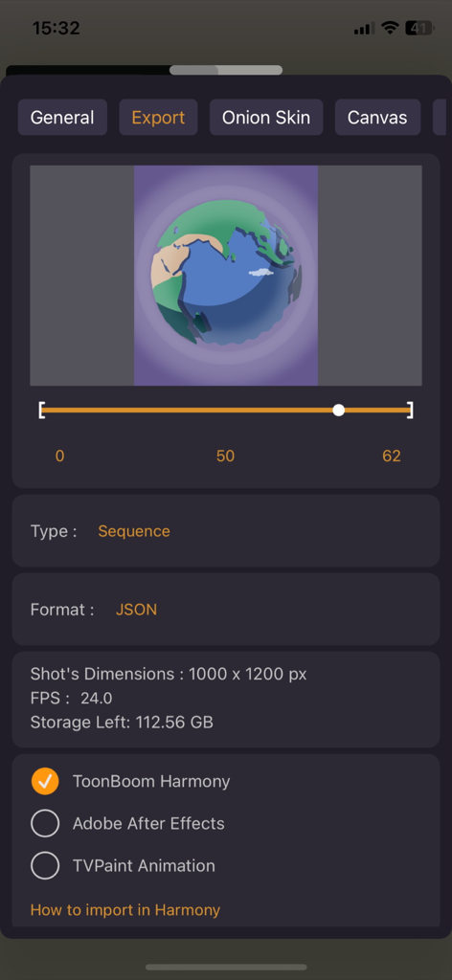Click the current frame value 50
452x980 pixels.
(225, 457)
